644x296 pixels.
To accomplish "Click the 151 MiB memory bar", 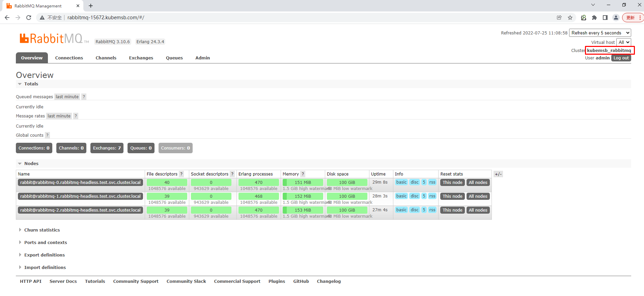I will tap(303, 183).
